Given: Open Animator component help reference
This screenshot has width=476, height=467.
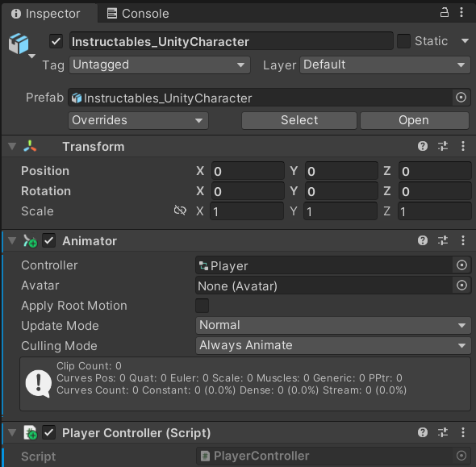Looking at the screenshot, I should 423,240.
